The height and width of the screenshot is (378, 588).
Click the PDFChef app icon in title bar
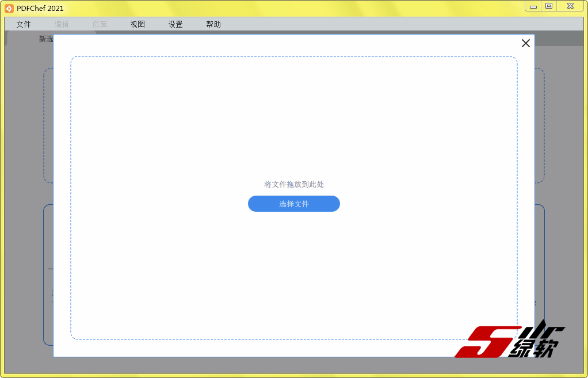[x=9, y=8]
